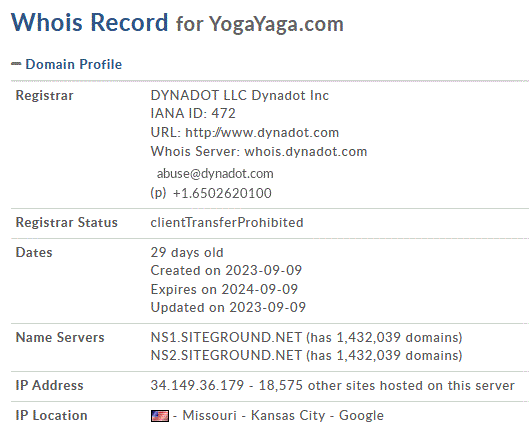Click the minus icon beside Domain Profile
The height and width of the screenshot is (431, 530).
pos(16,64)
